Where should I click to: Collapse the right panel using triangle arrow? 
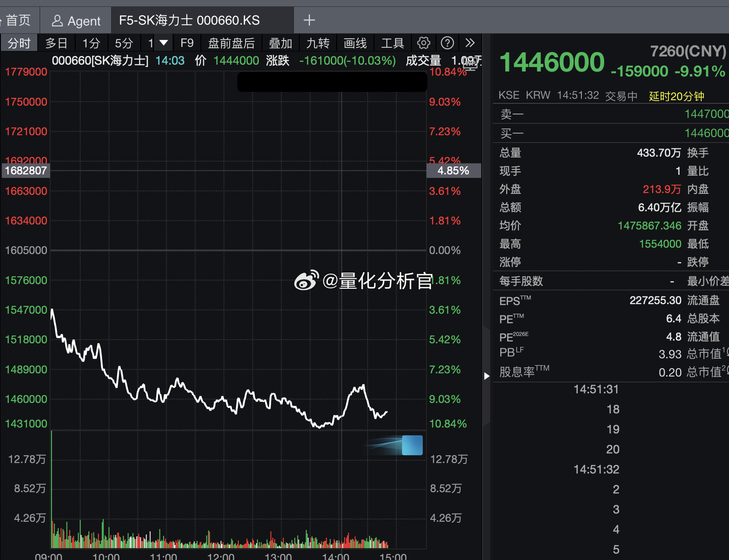point(487,376)
